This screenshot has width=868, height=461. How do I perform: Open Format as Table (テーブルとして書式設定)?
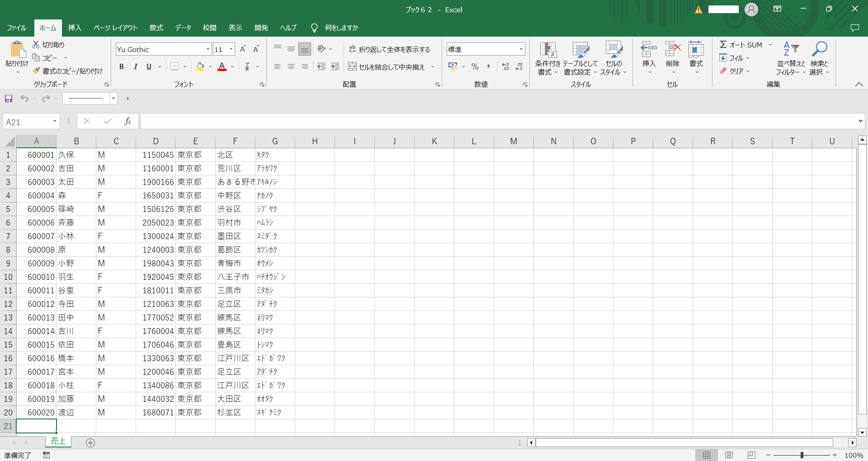pos(580,58)
